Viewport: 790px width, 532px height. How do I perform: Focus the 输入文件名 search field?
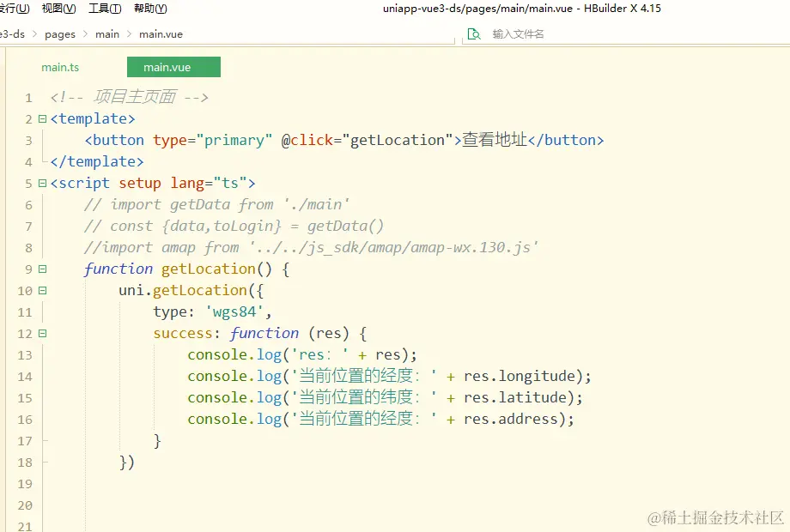(x=518, y=34)
